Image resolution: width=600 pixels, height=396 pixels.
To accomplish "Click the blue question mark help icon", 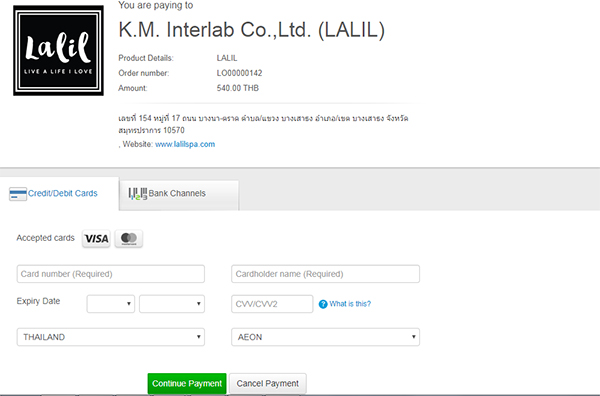I will [x=323, y=304].
